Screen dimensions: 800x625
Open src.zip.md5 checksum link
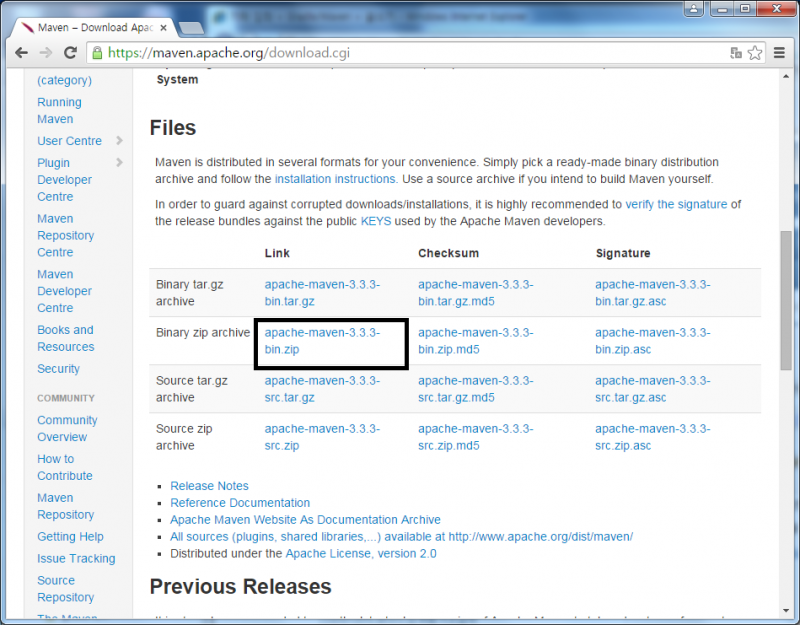point(476,437)
